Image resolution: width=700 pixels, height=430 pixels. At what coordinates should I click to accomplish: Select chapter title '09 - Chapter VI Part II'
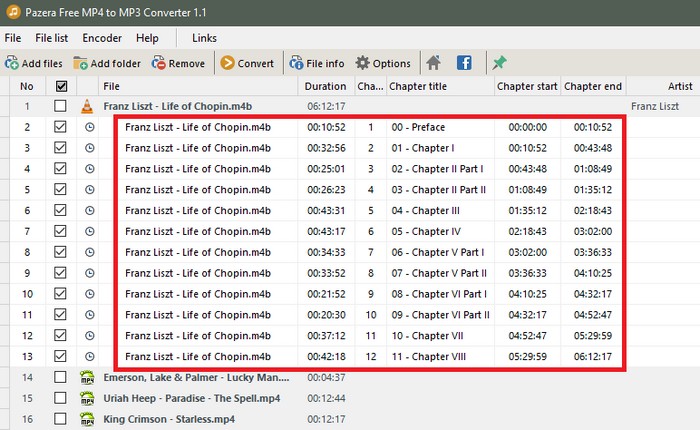click(x=441, y=315)
